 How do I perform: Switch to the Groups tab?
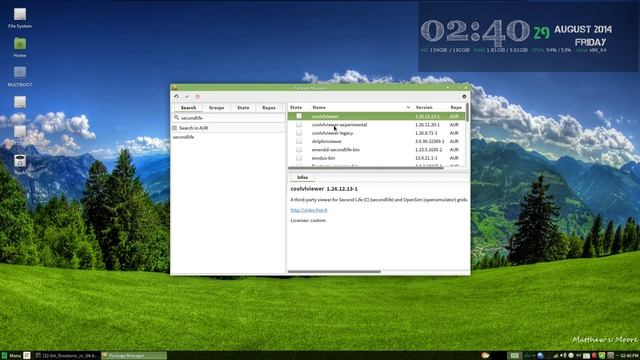coord(216,108)
